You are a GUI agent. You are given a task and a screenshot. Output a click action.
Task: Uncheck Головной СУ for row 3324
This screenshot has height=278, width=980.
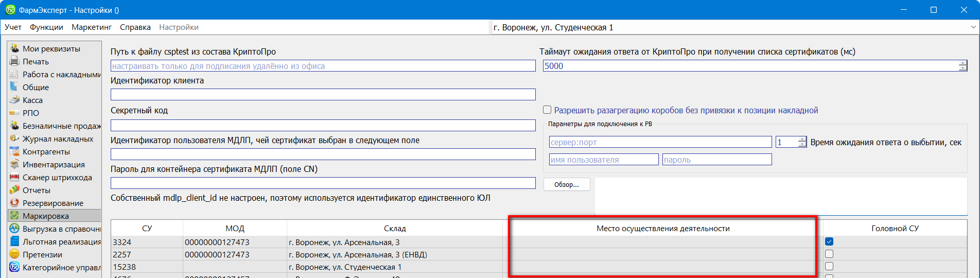click(x=829, y=241)
